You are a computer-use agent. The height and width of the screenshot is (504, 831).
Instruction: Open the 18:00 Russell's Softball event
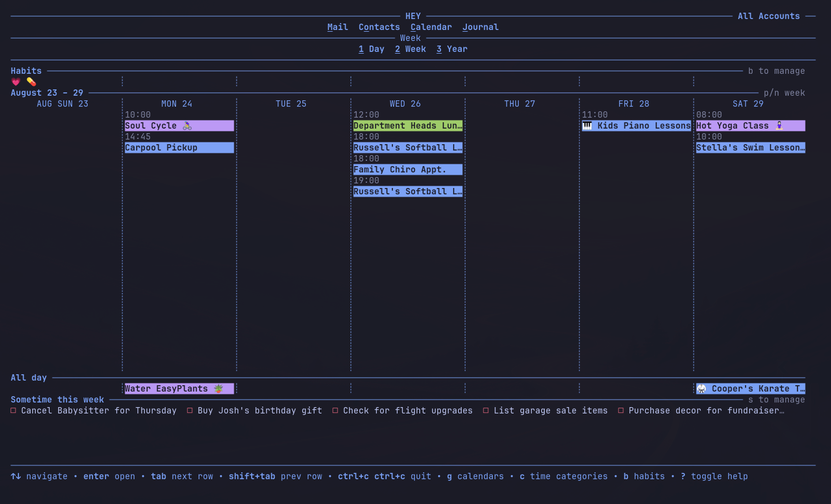point(407,148)
